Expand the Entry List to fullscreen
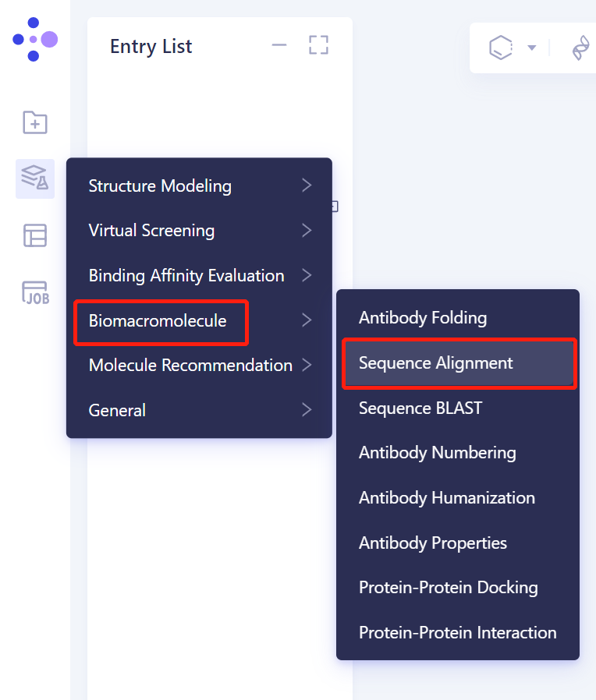The height and width of the screenshot is (700, 596). click(x=318, y=44)
